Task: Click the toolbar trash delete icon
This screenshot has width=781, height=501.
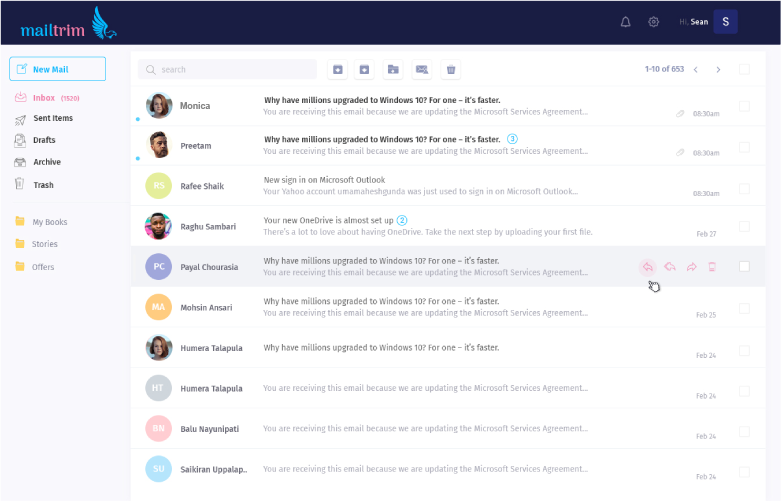Action: (x=451, y=69)
